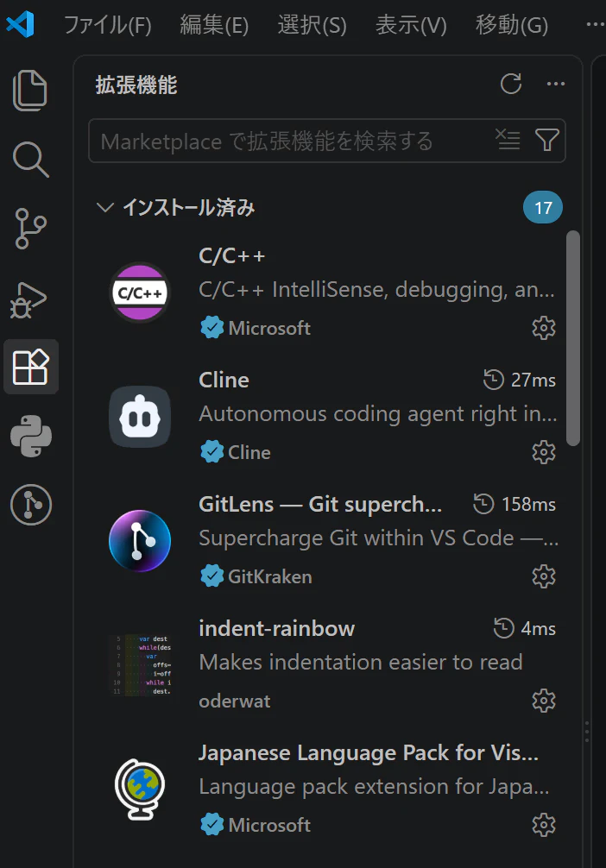Open manage gear for C/C++ extension
The height and width of the screenshot is (868, 606).
(x=543, y=328)
